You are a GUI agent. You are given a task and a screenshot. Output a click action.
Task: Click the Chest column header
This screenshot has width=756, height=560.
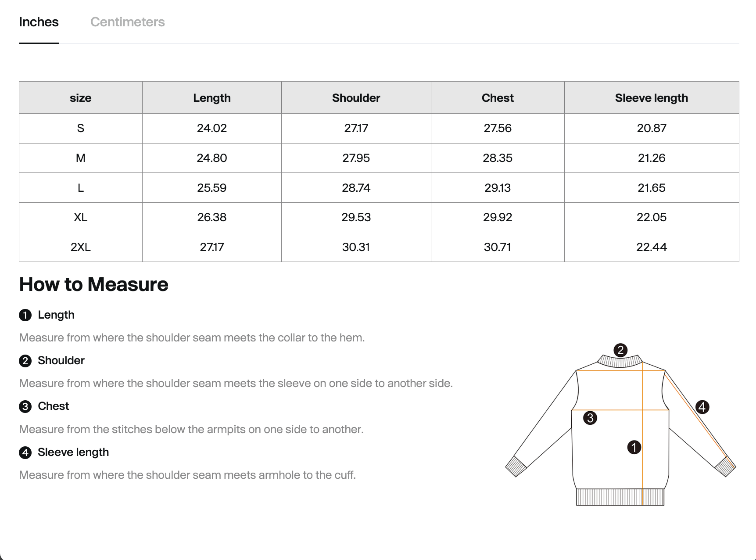(x=498, y=97)
